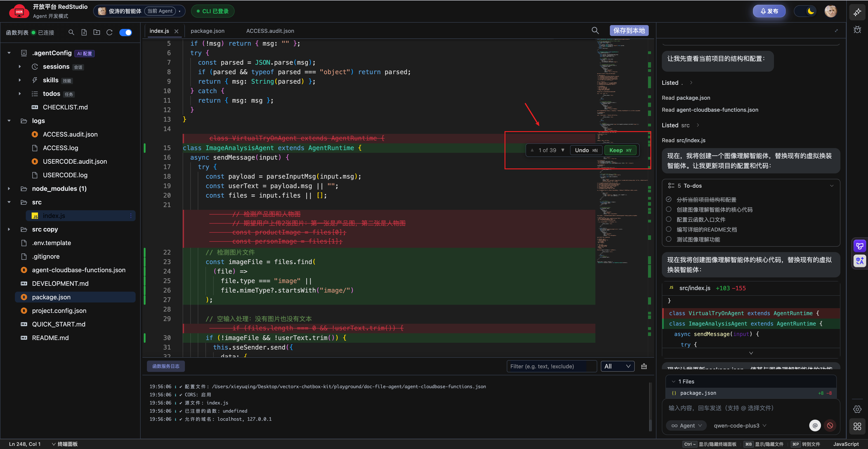Switch to the index.js tab
The image size is (868, 449).
tap(159, 31)
